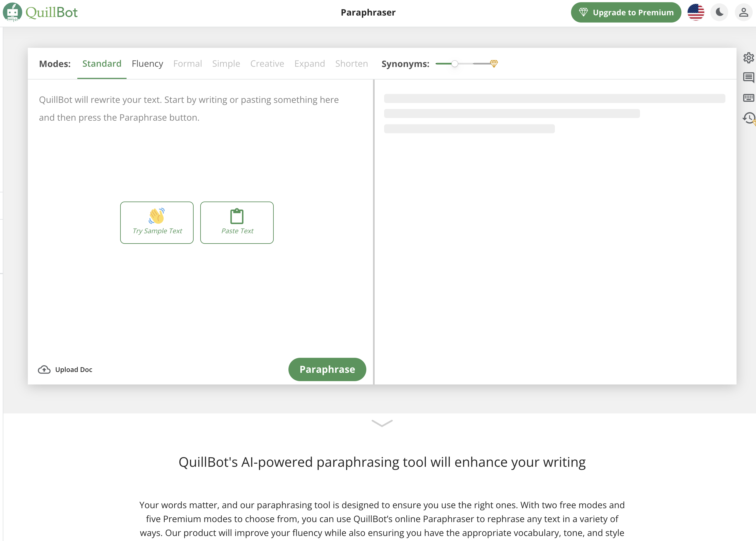This screenshot has width=756, height=541.
Task: Click the QuillBot robot logo icon
Action: (x=12, y=12)
